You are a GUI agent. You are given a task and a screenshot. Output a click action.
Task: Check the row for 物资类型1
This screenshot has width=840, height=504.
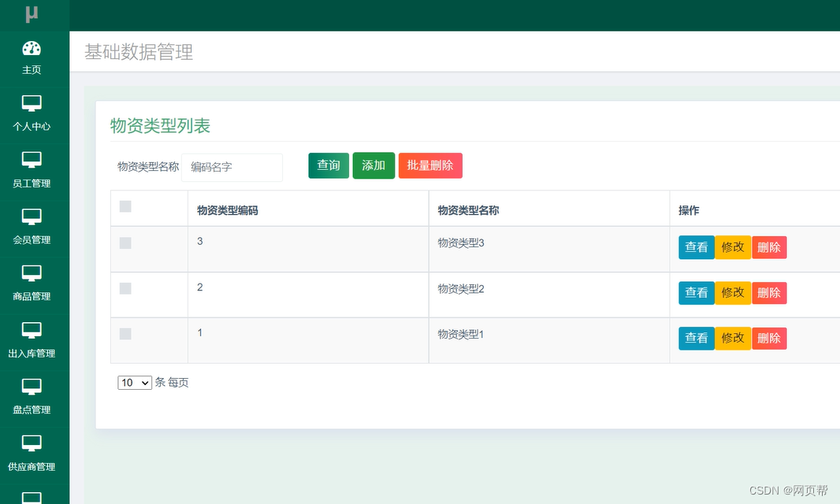[x=125, y=334]
